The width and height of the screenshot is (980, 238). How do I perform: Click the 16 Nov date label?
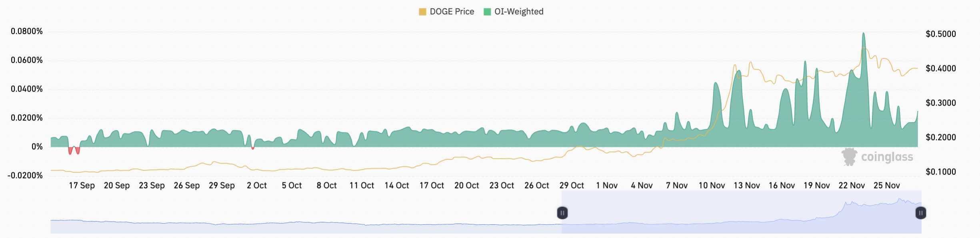coord(782,186)
